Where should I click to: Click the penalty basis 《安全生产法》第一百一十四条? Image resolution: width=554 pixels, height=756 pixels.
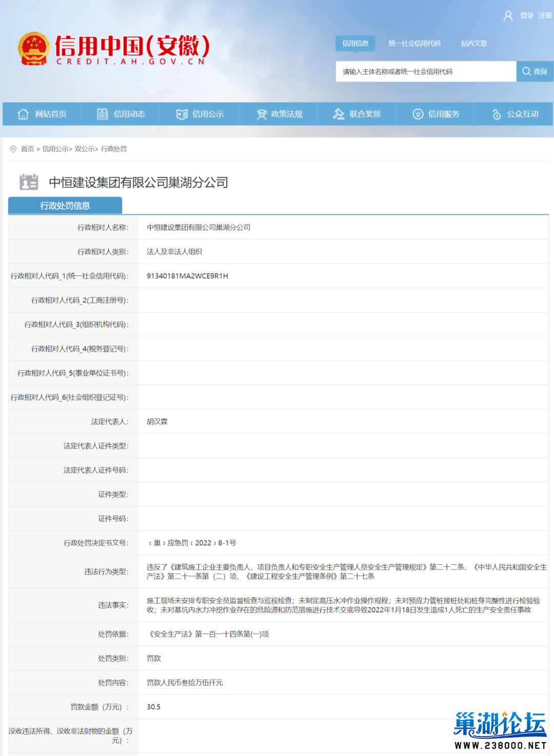[208, 634]
